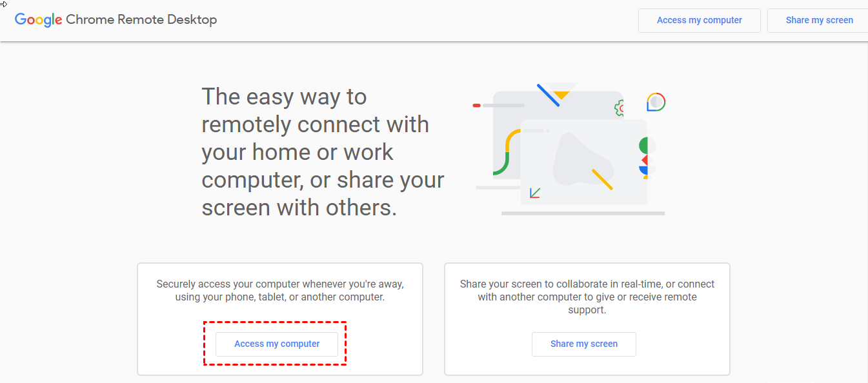868x383 pixels.
Task: Click the Google logo in the header
Action: 38,20
